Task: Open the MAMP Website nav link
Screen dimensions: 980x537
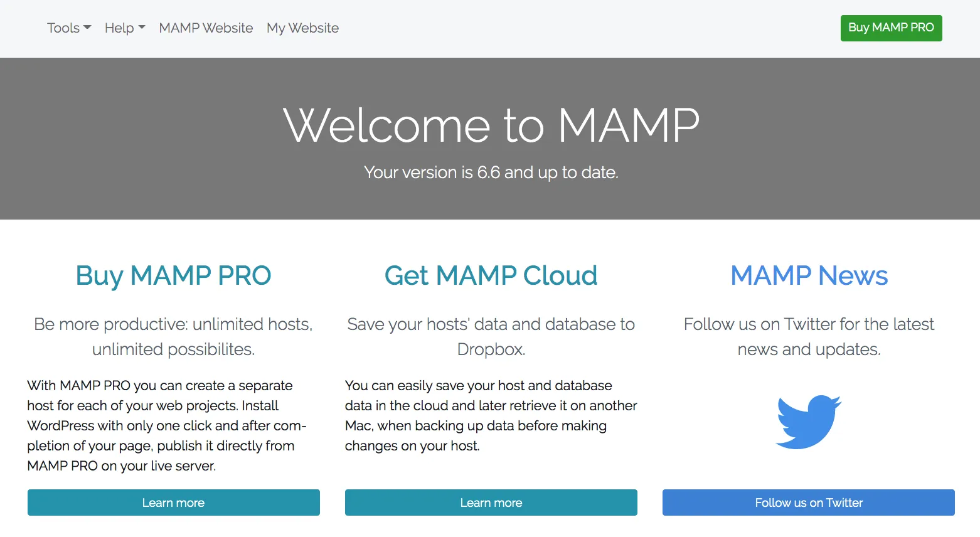Action: [206, 28]
